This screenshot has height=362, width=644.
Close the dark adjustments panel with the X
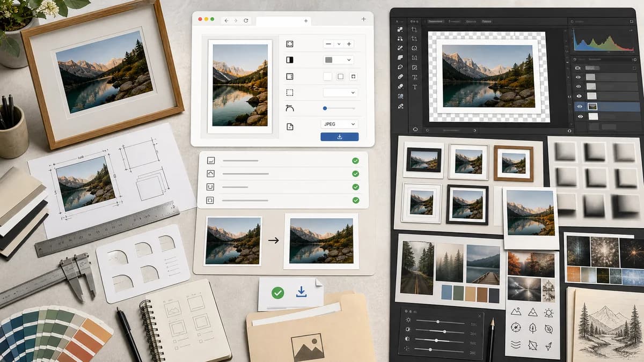point(479,316)
